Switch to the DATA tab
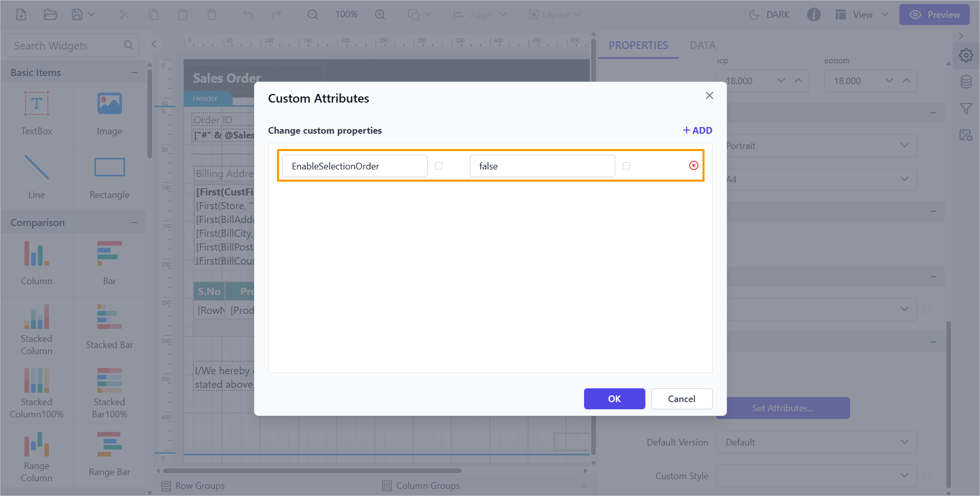The image size is (980, 496). click(x=702, y=45)
